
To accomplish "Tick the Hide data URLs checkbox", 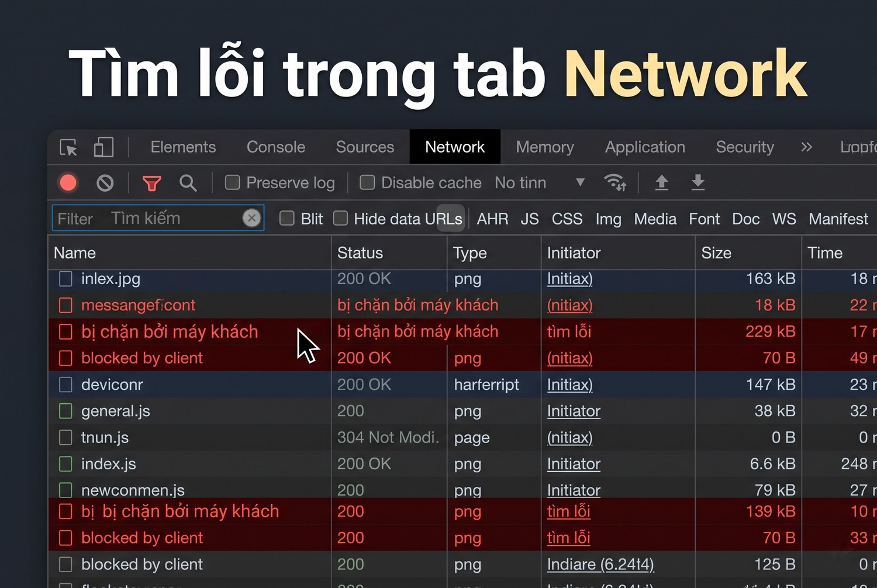I will click(x=340, y=219).
